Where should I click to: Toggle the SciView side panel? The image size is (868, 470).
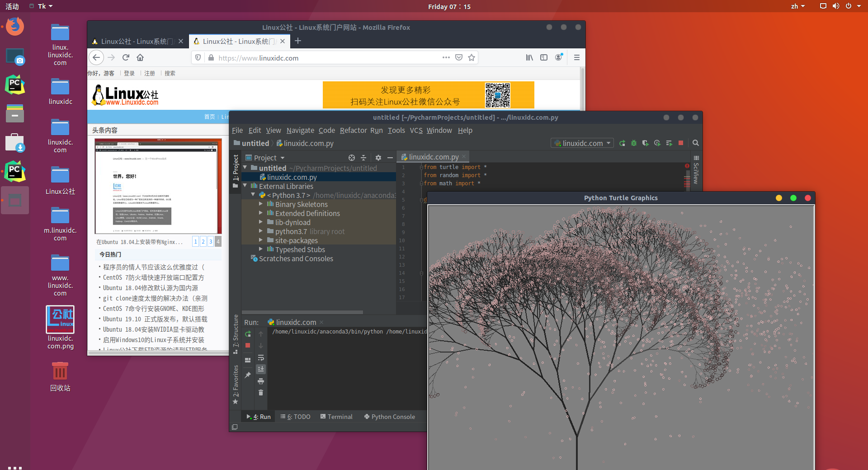pos(696,170)
